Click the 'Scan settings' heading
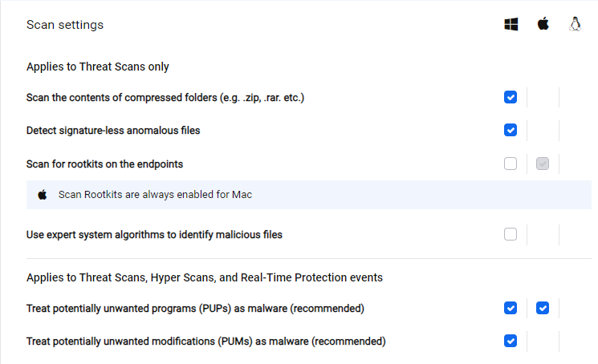The image size is (598, 364). 65,25
